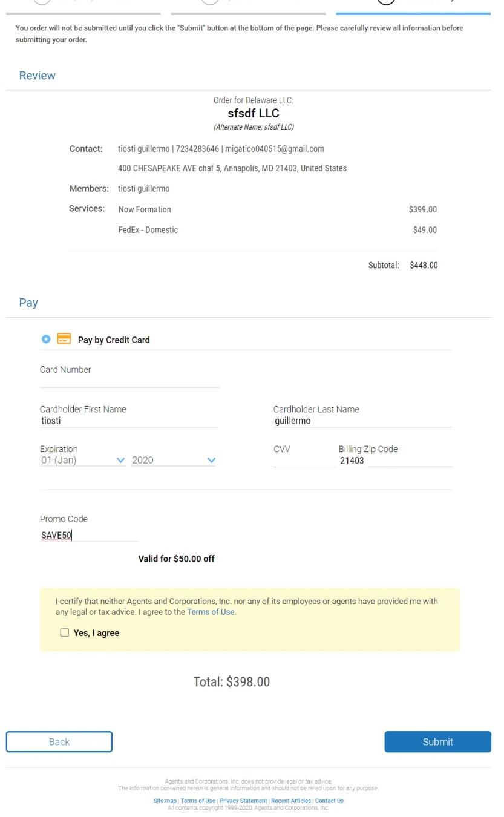Follow the footer Terms of Use link

(x=198, y=801)
